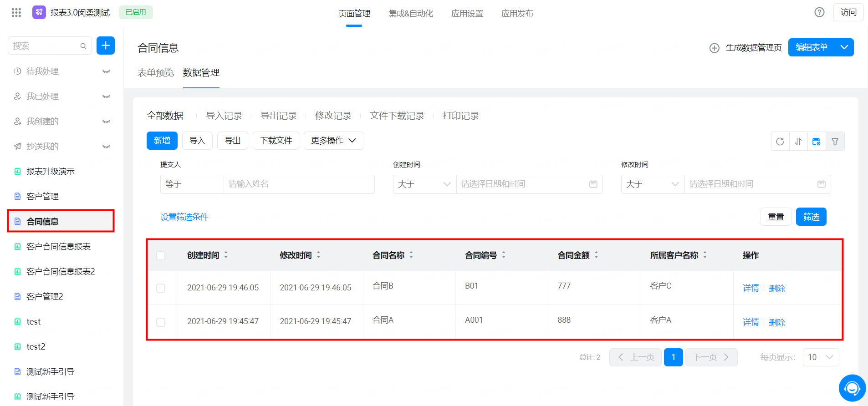Toggle the filter funnel icon

click(x=835, y=142)
